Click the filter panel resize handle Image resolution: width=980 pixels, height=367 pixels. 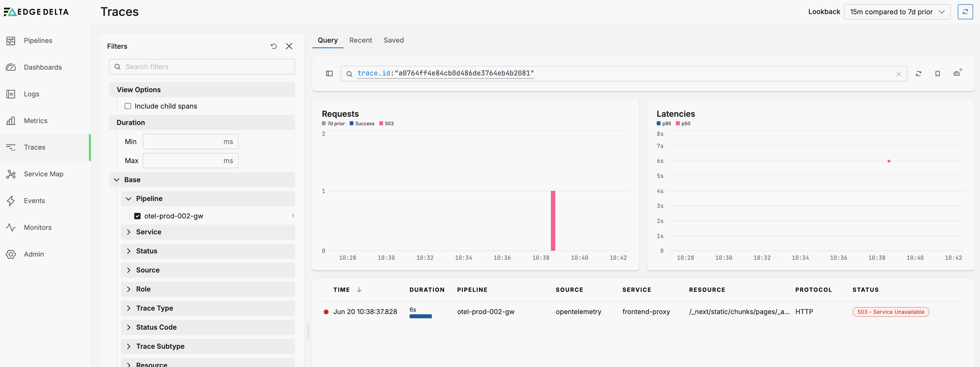click(308, 331)
